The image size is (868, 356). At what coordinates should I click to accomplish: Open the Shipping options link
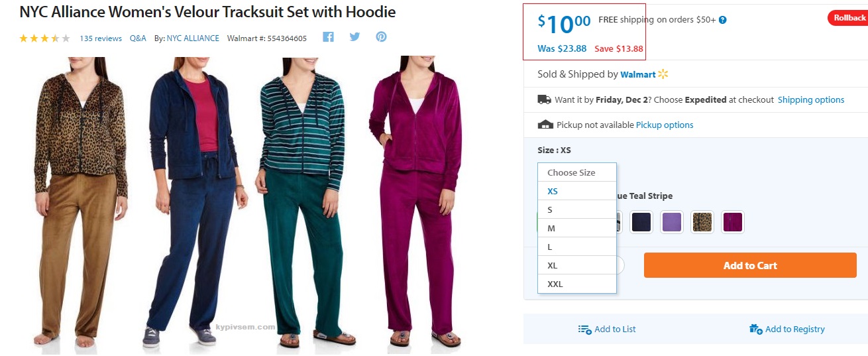click(811, 100)
